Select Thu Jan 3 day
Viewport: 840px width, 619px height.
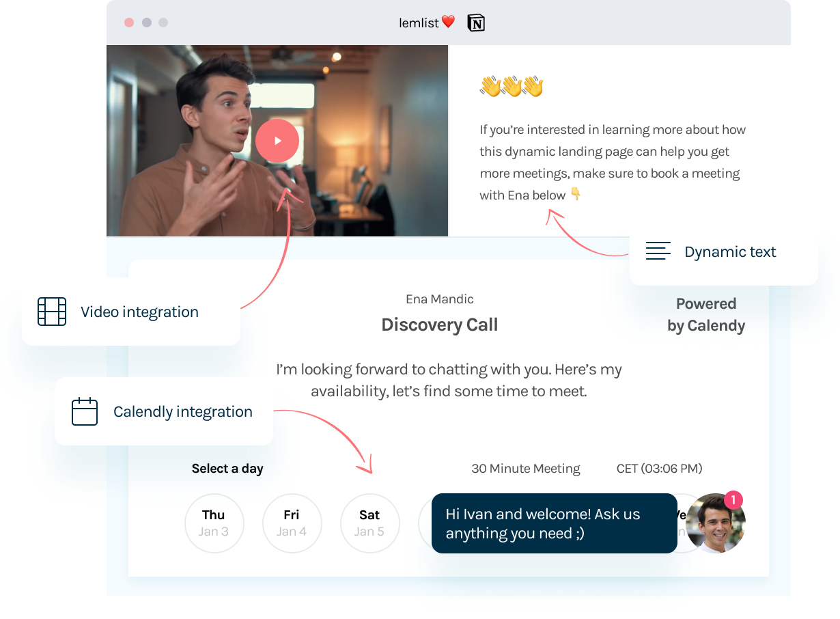coord(214,523)
